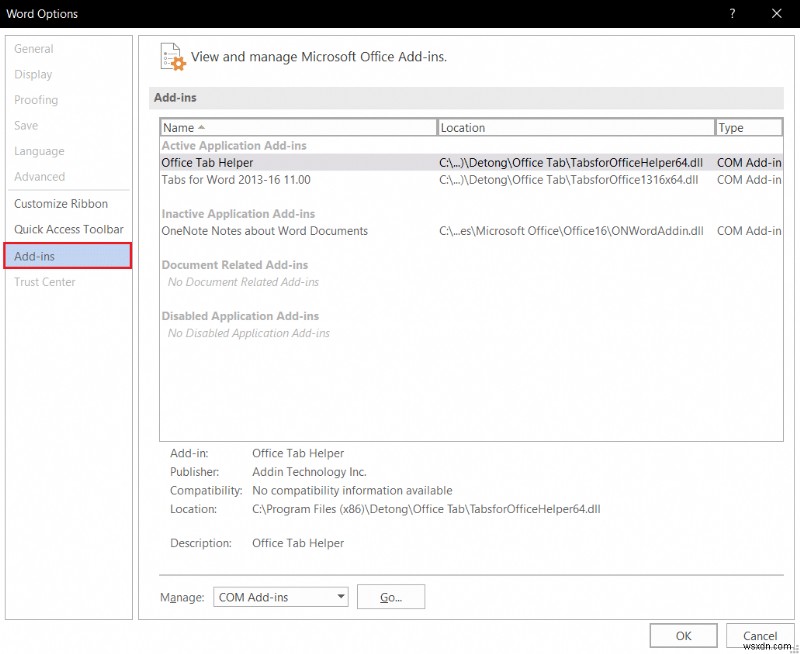Open the General settings page
The width and height of the screenshot is (800, 654).
(x=34, y=48)
